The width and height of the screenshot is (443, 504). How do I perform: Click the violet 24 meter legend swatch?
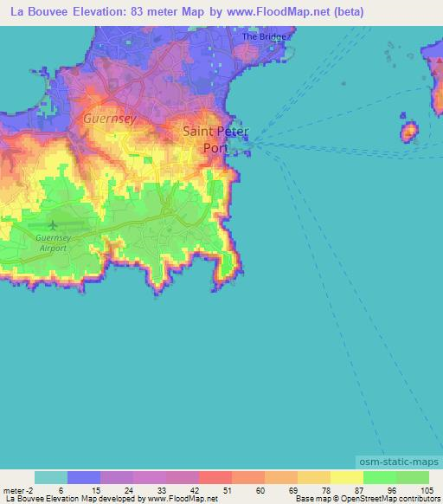tap(117, 477)
